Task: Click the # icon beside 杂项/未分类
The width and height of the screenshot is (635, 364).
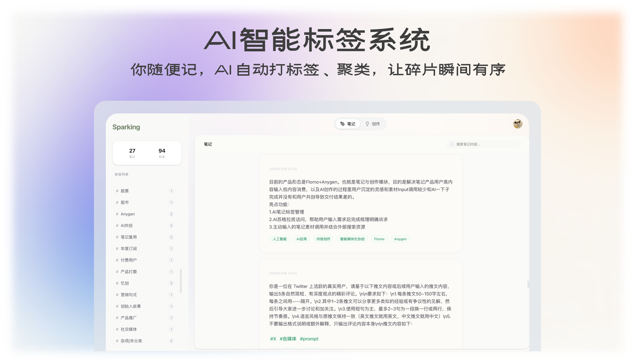Action: click(x=117, y=341)
